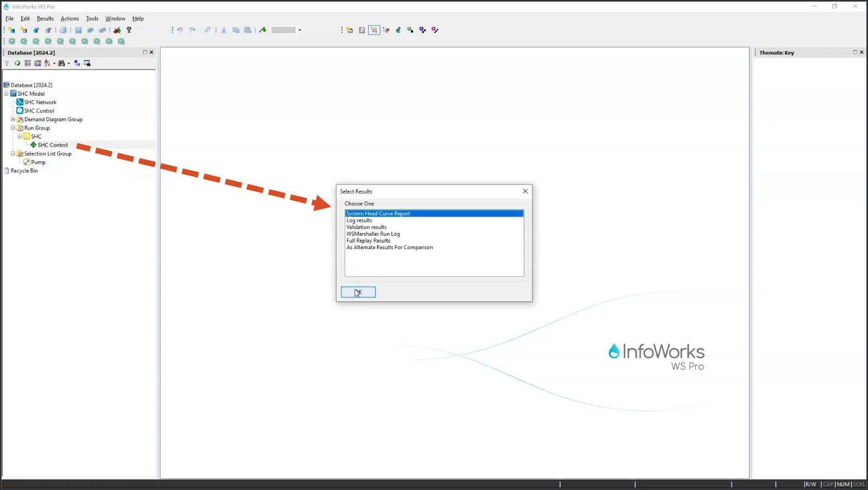
Task: Select the SHC run folder item
Action: pos(36,136)
